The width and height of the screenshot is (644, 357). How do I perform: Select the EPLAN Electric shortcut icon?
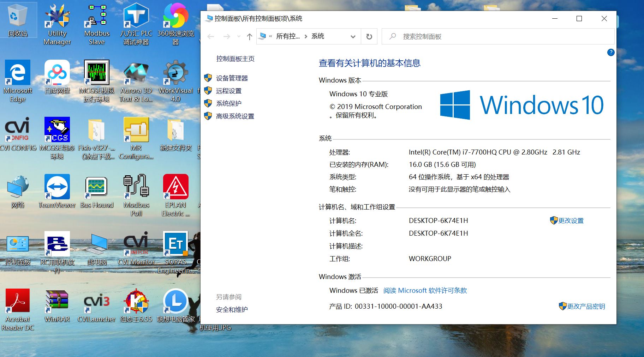175,188
